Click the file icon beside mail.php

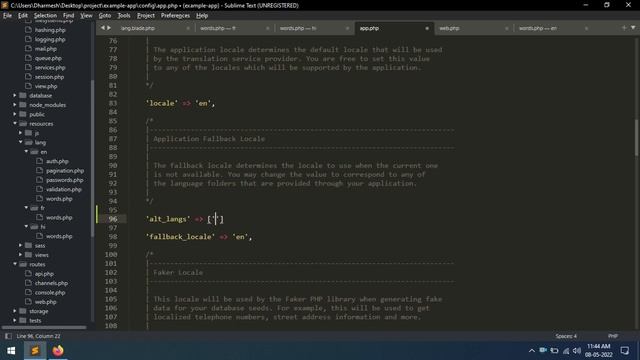pos(28,49)
